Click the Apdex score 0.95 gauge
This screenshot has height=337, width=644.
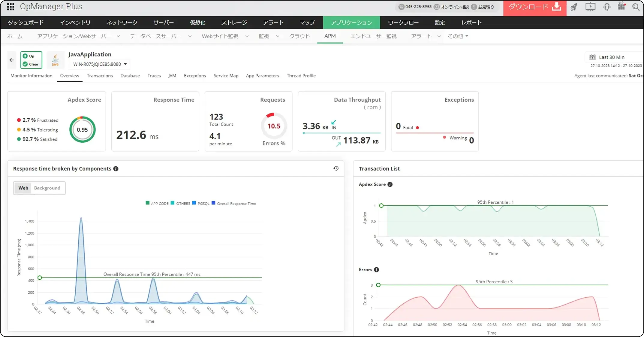[x=83, y=129]
